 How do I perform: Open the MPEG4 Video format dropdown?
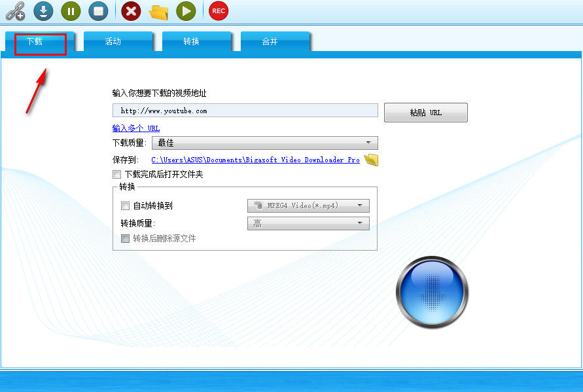click(308, 205)
